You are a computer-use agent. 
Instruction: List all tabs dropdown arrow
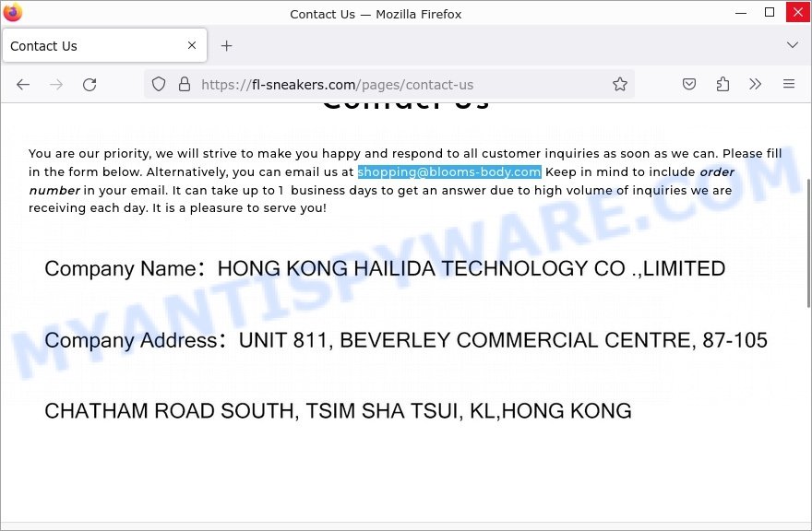coord(793,45)
